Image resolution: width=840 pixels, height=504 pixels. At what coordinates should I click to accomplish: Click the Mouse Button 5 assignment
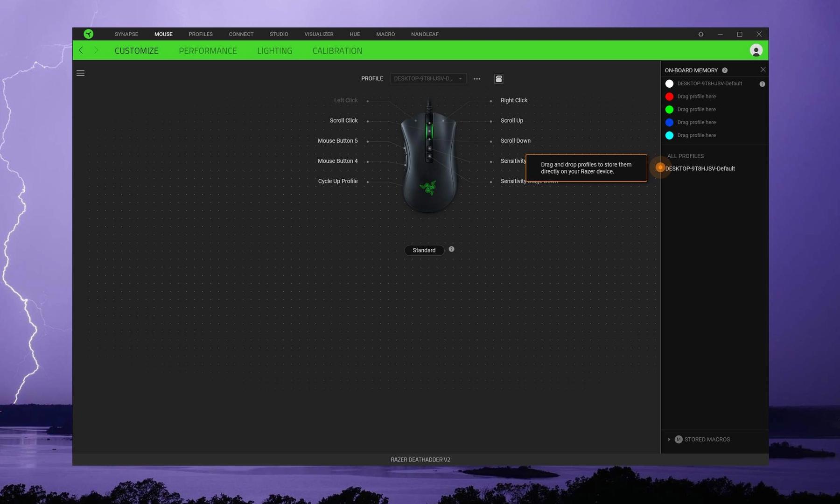point(337,140)
